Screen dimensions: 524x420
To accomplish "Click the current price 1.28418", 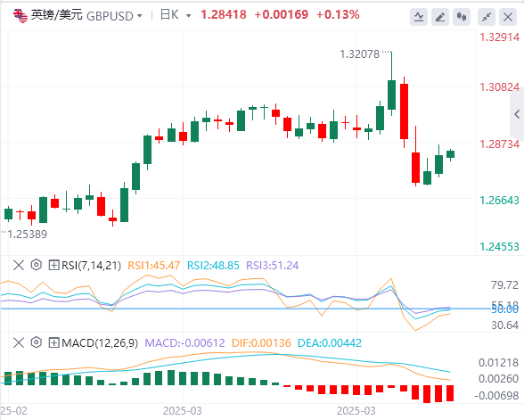I will pyautogui.click(x=223, y=14).
